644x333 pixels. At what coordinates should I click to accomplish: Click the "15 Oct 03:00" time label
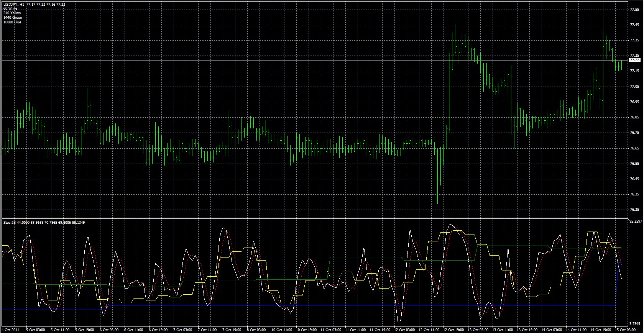tap(625, 330)
